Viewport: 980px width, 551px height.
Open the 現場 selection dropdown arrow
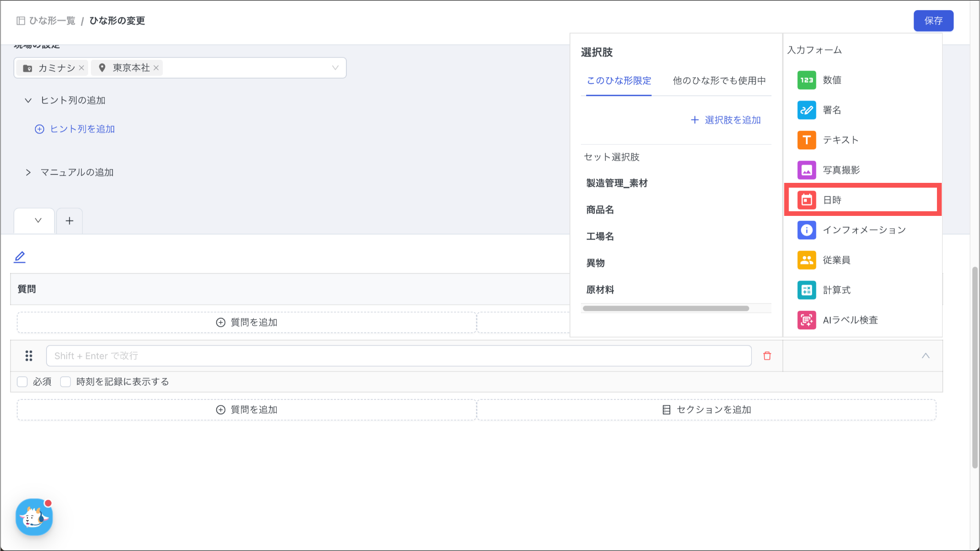335,68
